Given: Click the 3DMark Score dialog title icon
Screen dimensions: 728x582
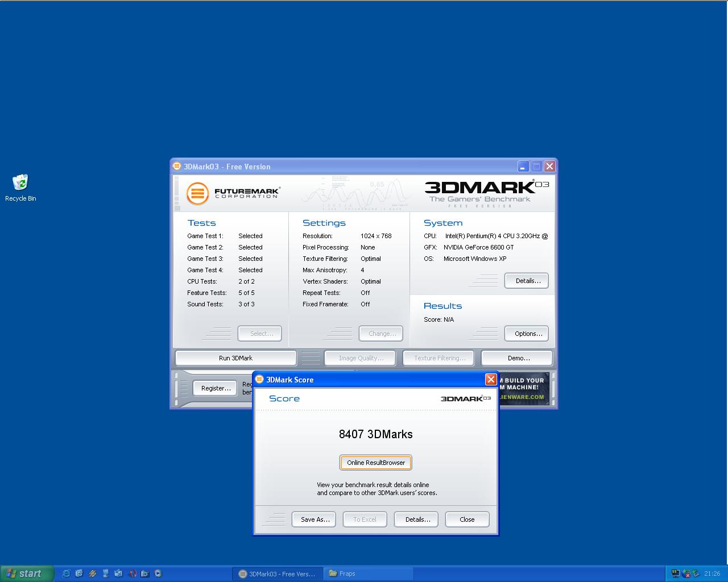Looking at the screenshot, I should click(259, 380).
